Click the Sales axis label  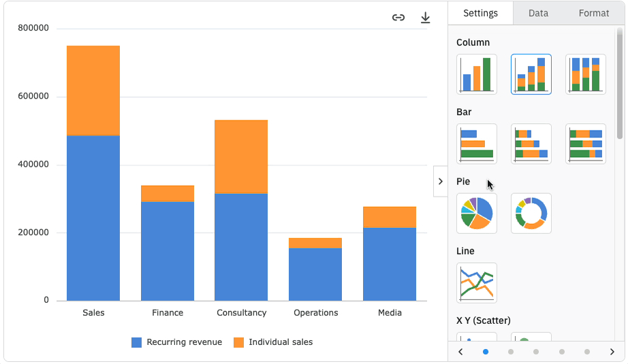(93, 313)
